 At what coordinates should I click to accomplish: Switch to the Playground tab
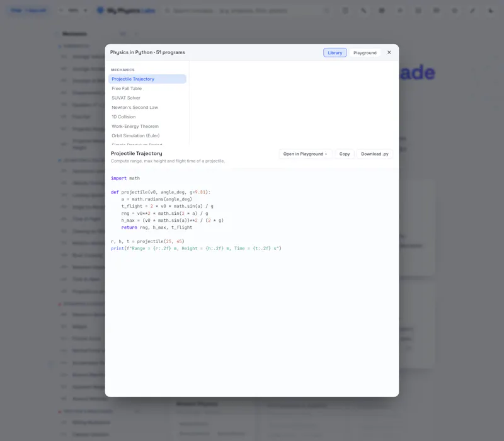pos(365,53)
